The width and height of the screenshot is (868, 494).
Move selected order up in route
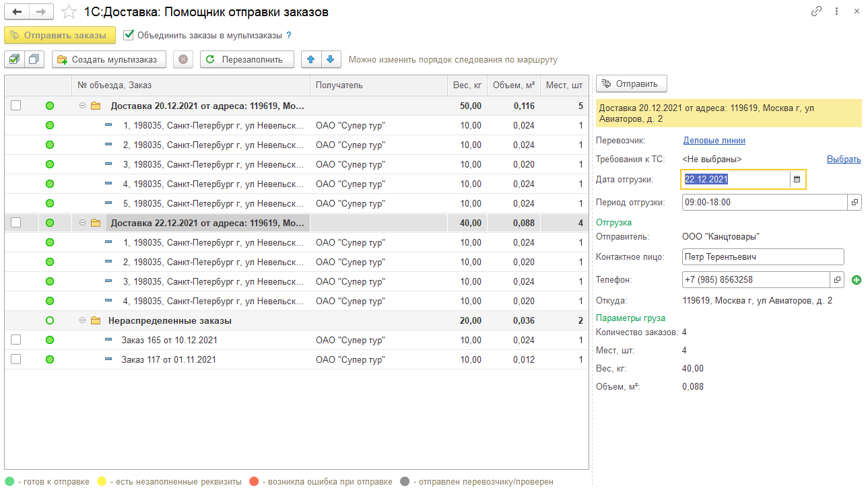(310, 59)
